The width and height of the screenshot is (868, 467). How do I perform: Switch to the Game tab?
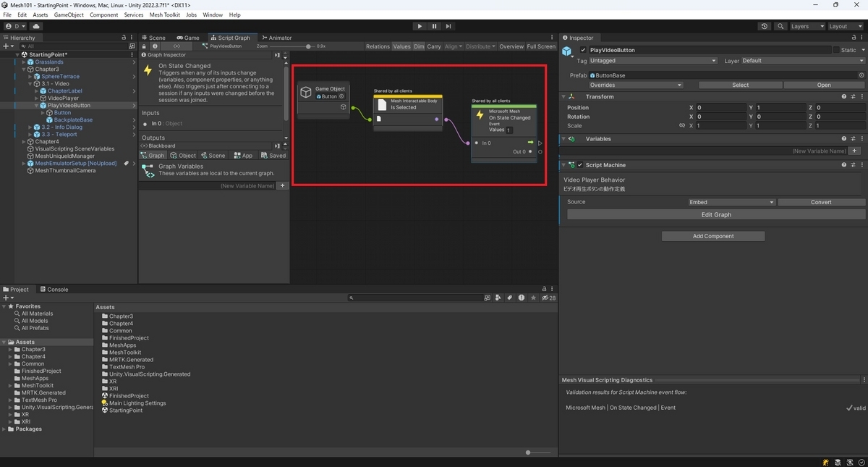point(188,38)
